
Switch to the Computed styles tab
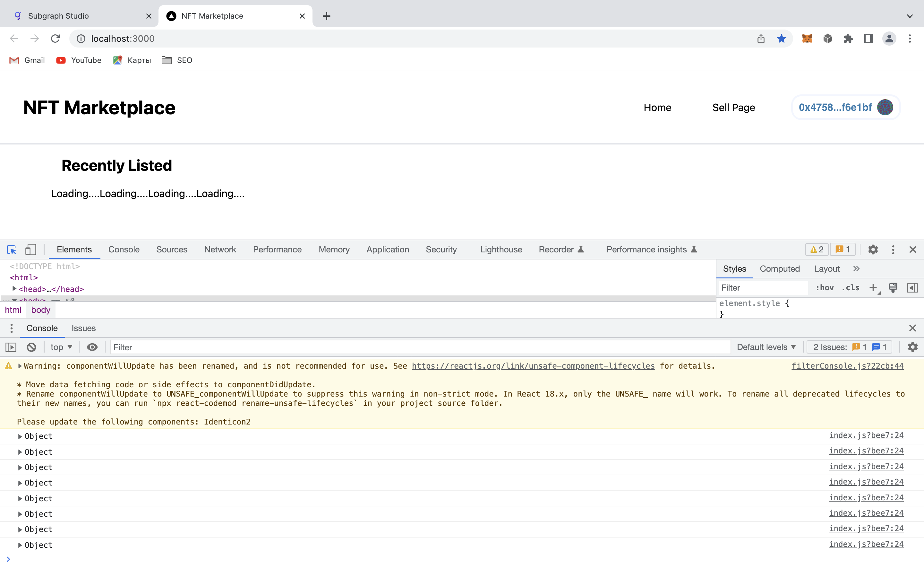[x=779, y=269]
